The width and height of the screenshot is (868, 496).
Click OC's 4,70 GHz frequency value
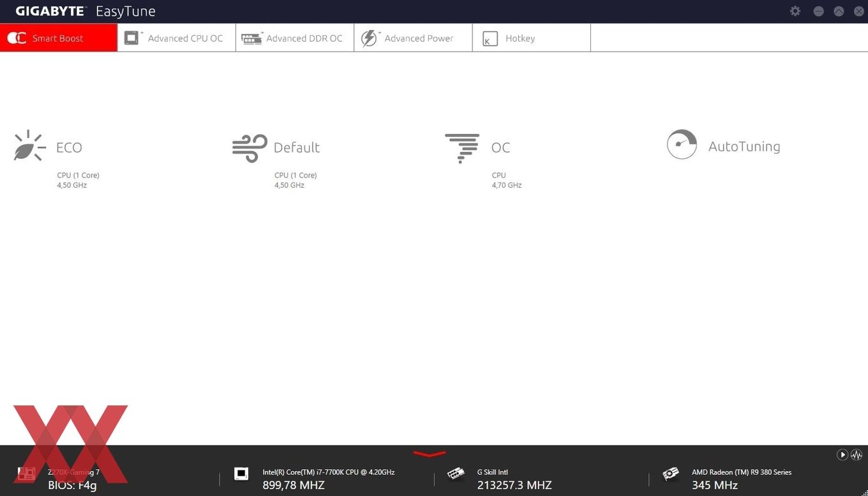(507, 185)
